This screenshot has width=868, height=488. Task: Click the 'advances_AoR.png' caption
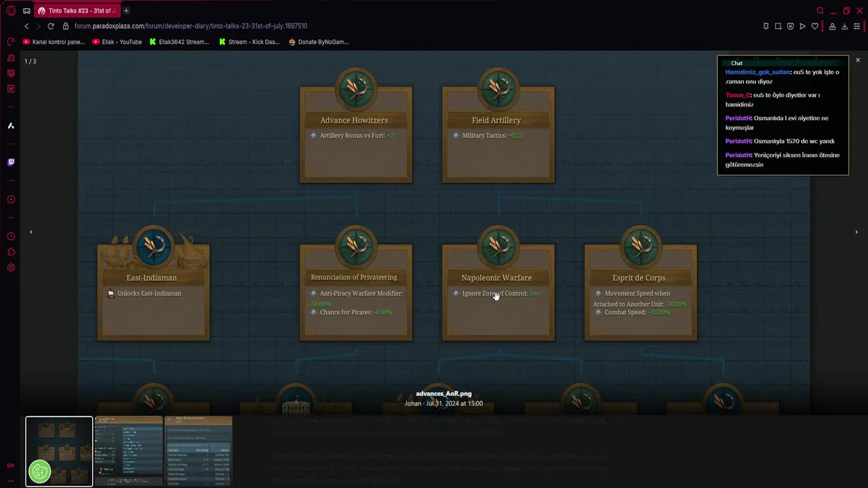click(443, 394)
